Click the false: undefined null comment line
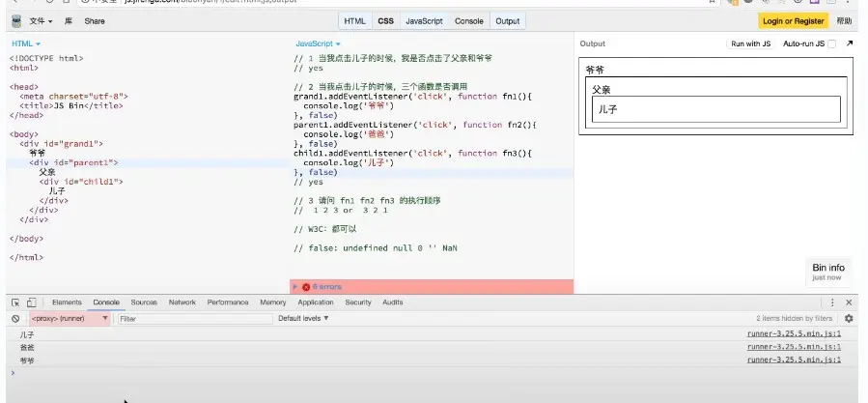 [376, 248]
